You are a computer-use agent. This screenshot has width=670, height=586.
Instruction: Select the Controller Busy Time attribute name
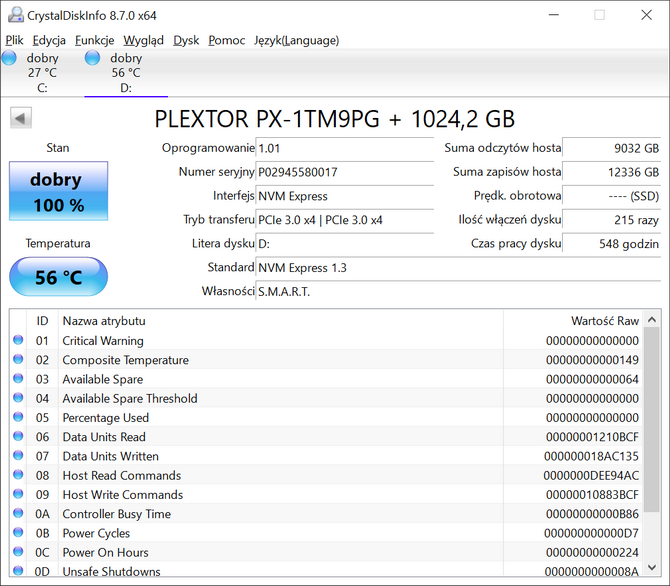tap(117, 514)
